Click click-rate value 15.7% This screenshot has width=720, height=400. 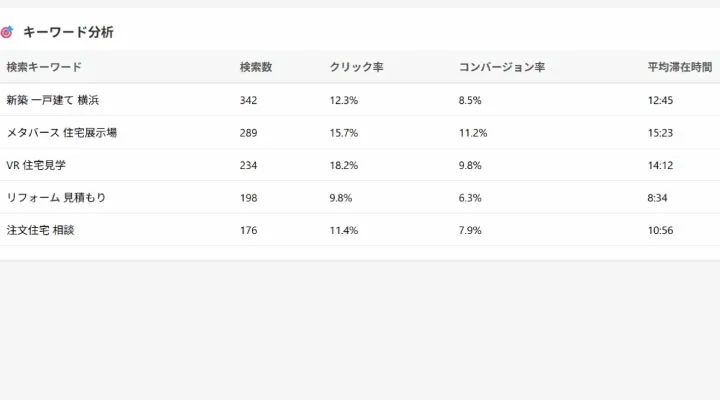pyautogui.click(x=343, y=133)
